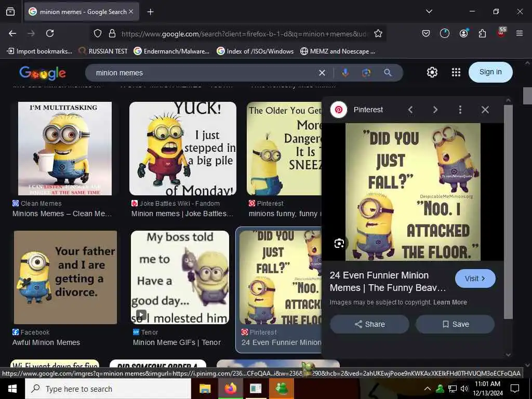Screen dimensions: 532x399
Task: Open Your father divorce minion thumbnail
Action: (65, 277)
